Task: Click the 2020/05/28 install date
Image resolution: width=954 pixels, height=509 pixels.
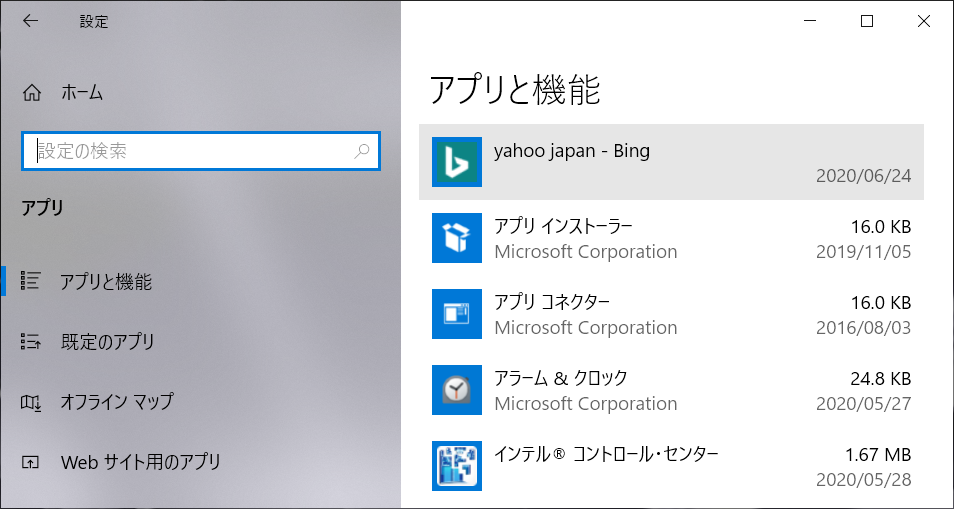Action: point(863,480)
